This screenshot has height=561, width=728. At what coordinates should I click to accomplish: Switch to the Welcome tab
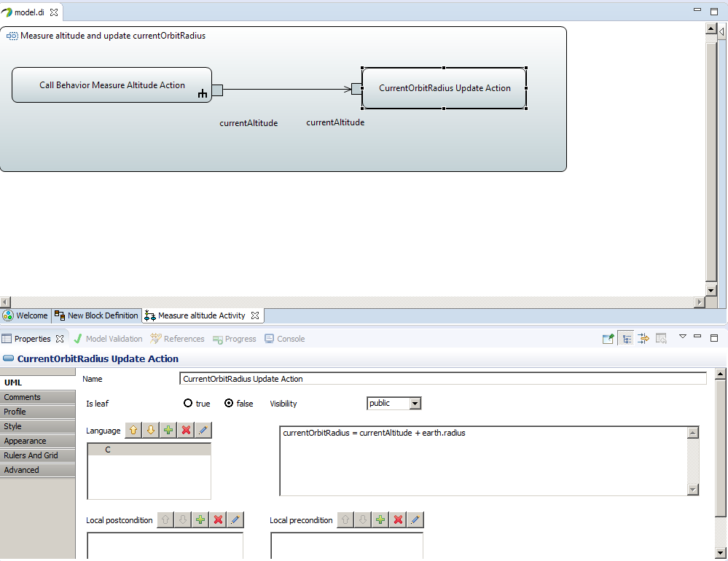pyautogui.click(x=26, y=315)
